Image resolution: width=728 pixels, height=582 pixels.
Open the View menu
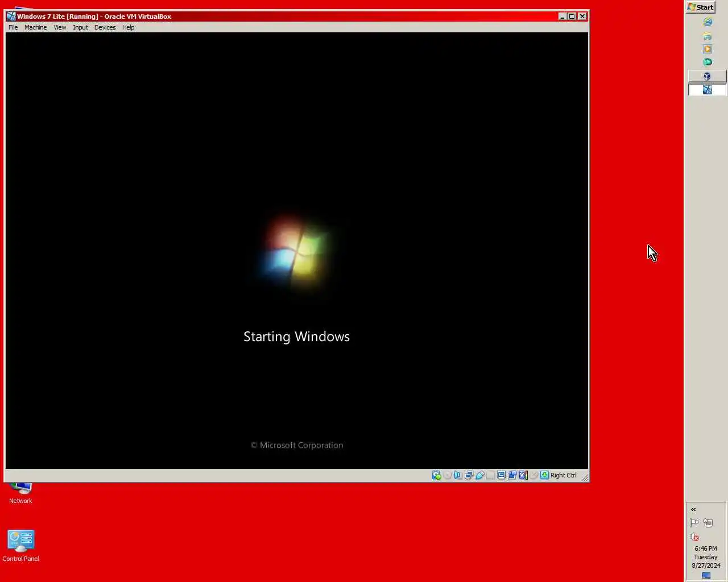tap(60, 27)
